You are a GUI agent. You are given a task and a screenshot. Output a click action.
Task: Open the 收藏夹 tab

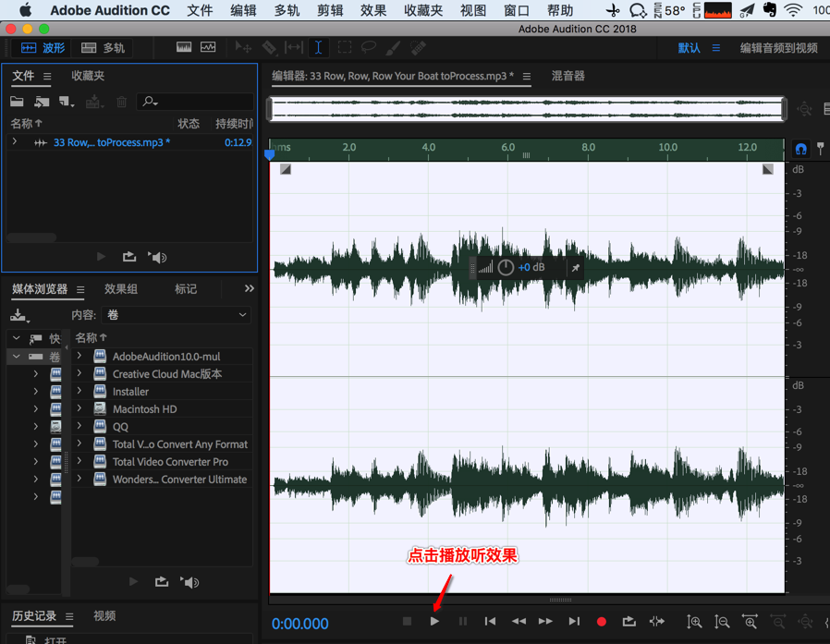coord(88,76)
